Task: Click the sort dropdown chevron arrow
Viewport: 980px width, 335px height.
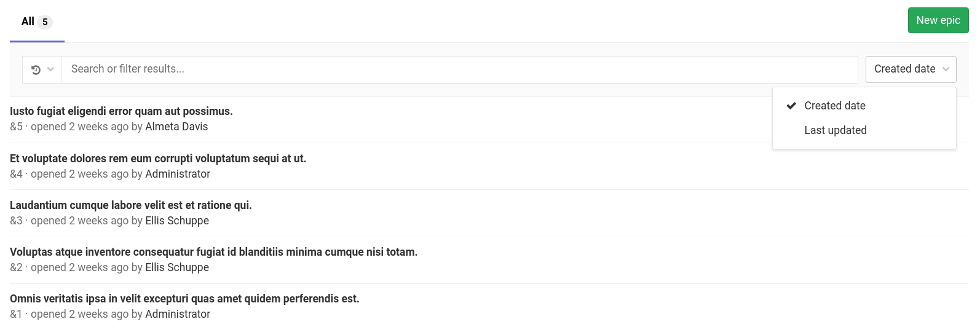Action: [946, 69]
